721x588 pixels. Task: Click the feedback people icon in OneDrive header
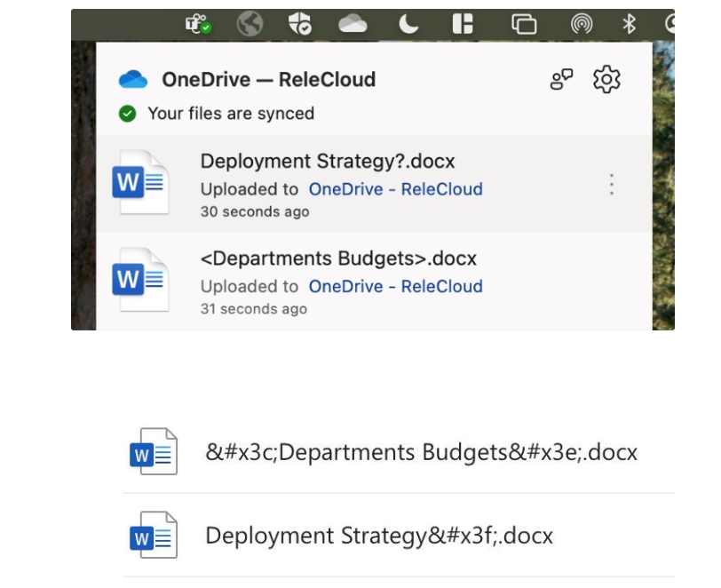(562, 80)
